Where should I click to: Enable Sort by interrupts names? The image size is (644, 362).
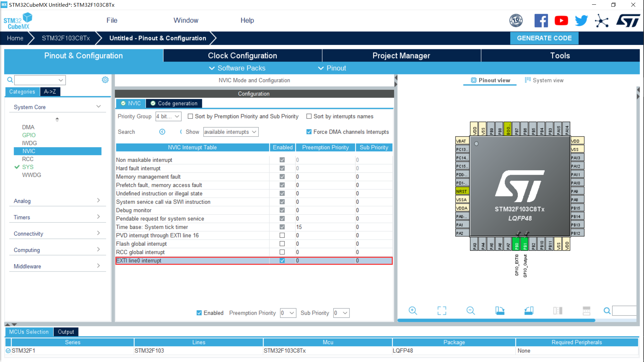(x=309, y=116)
